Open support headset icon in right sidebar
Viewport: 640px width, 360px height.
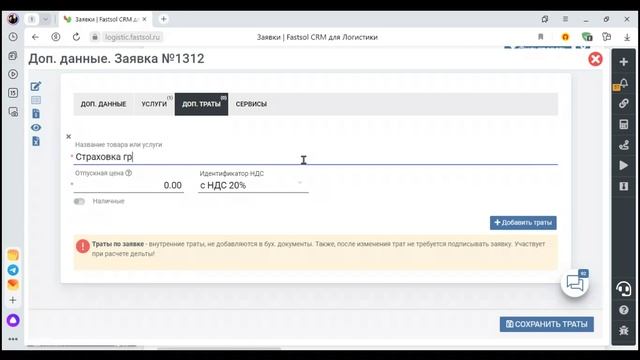623,289
